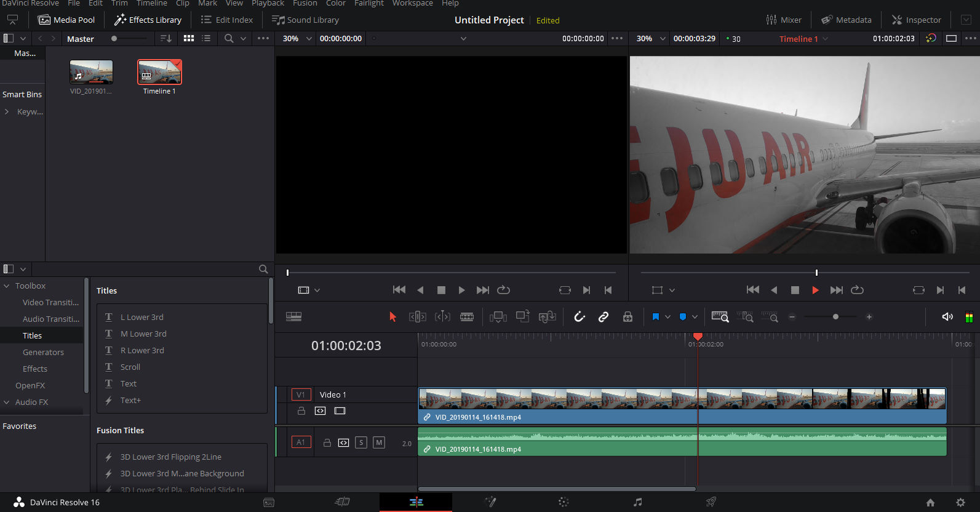Open the Fusion menu
The height and width of the screenshot is (512, 980).
[x=305, y=4]
